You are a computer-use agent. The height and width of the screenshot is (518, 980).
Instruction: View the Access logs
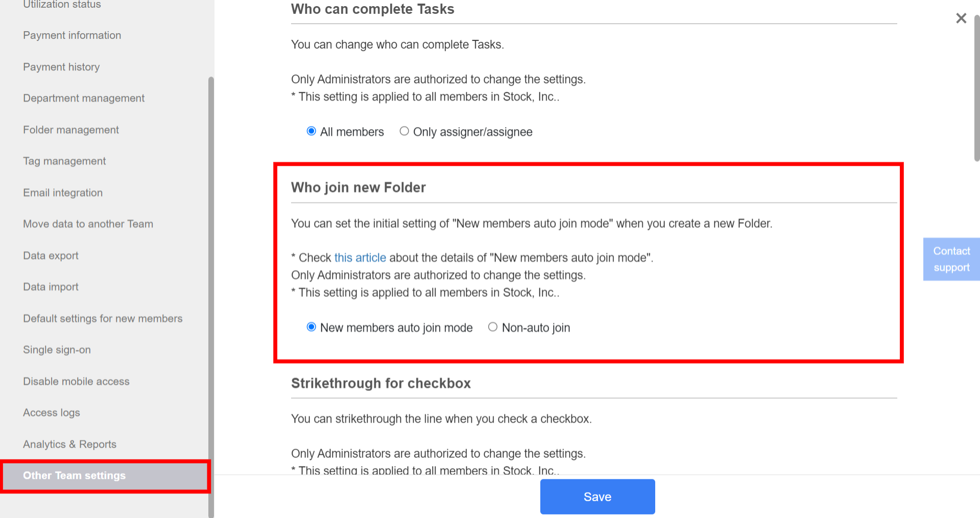click(51, 412)
